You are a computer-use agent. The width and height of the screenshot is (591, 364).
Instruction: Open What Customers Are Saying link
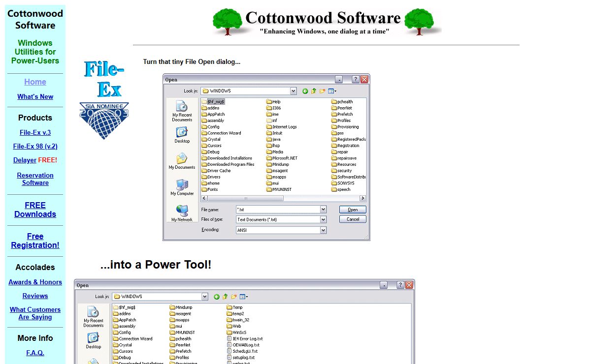tap(35, 313)
